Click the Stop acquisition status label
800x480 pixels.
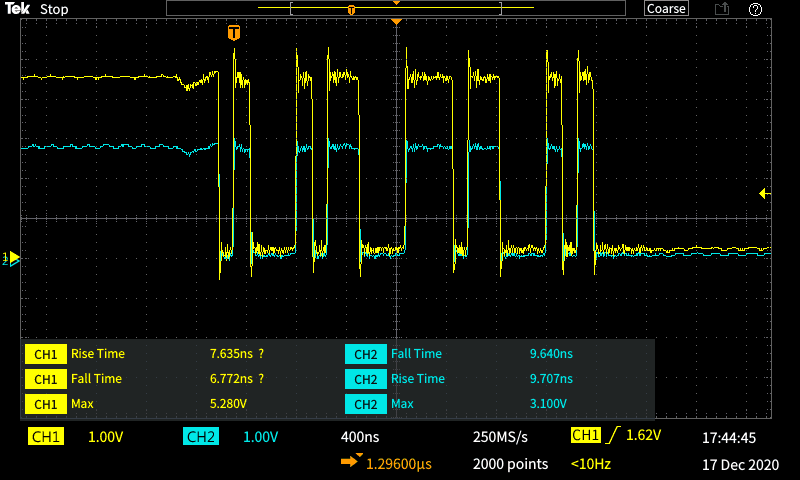point(54,9)
